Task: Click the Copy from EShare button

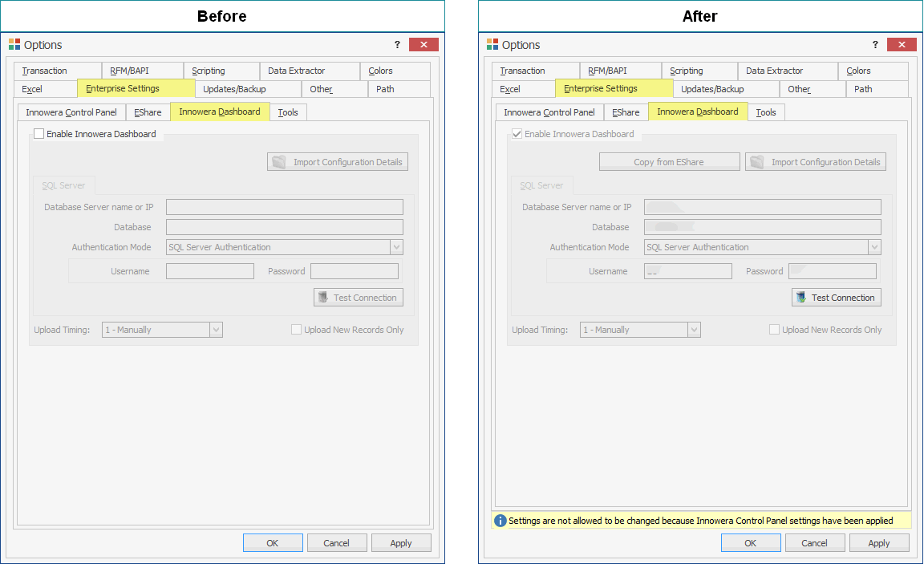Action: pos(669,161)
